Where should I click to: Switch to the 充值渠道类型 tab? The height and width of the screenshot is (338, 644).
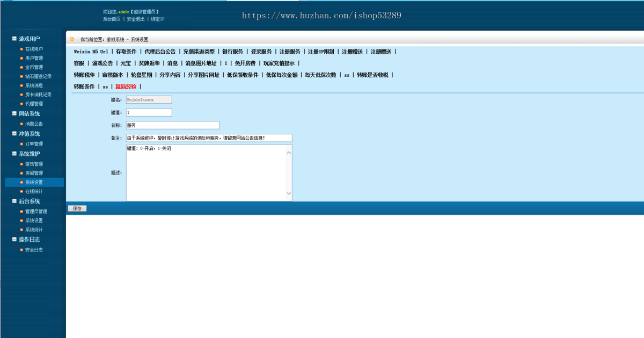click(199, 52)
